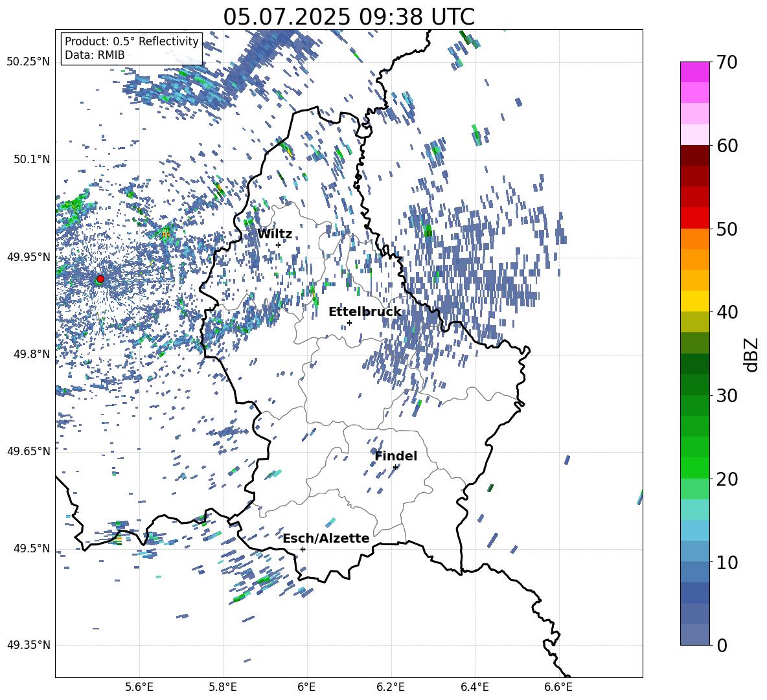Click the Product: 0.5° Reflectivity text
767x700 pixels.
[132, 41]
